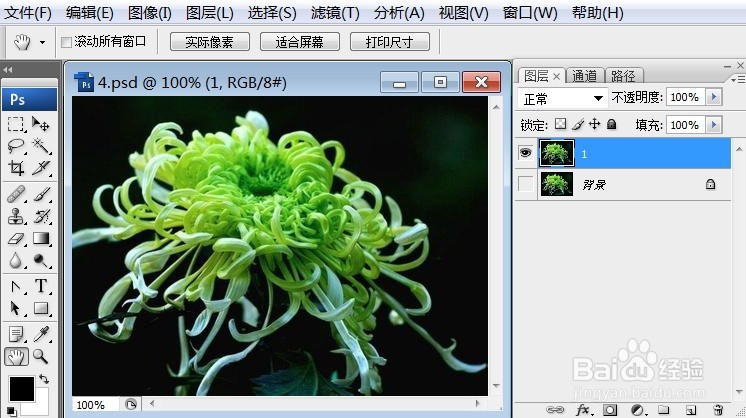Switch to the 通道 tab
The height and width of the screenshot is (418, 746).
[x=584, y=76]
